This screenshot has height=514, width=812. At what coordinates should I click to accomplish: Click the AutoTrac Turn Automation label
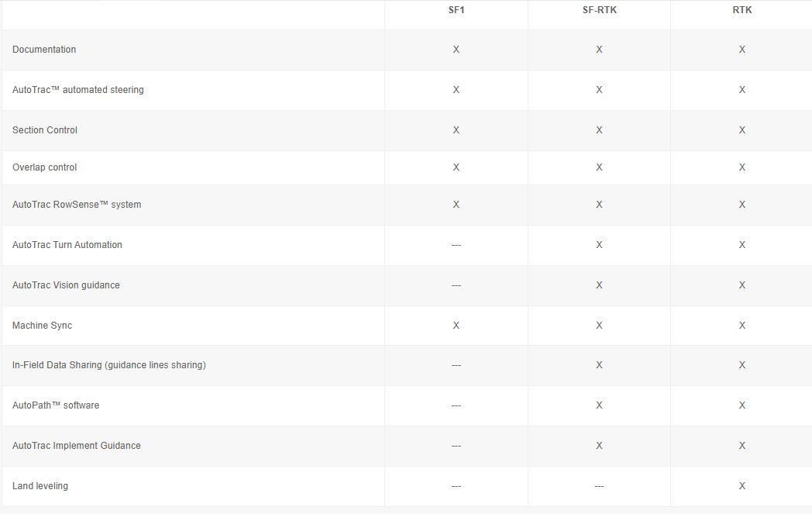[67, 245]
